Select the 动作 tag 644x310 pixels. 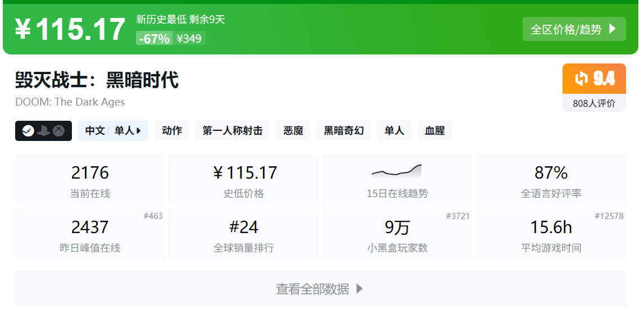click(172, 131)
